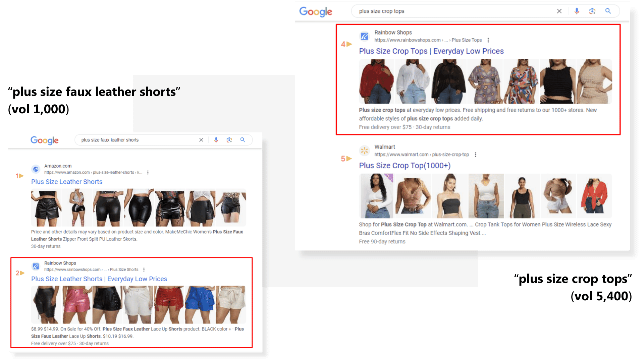This screenshot has height=362, width=644.
Task: Click the Amazon.com favicon
Action: 36,169
